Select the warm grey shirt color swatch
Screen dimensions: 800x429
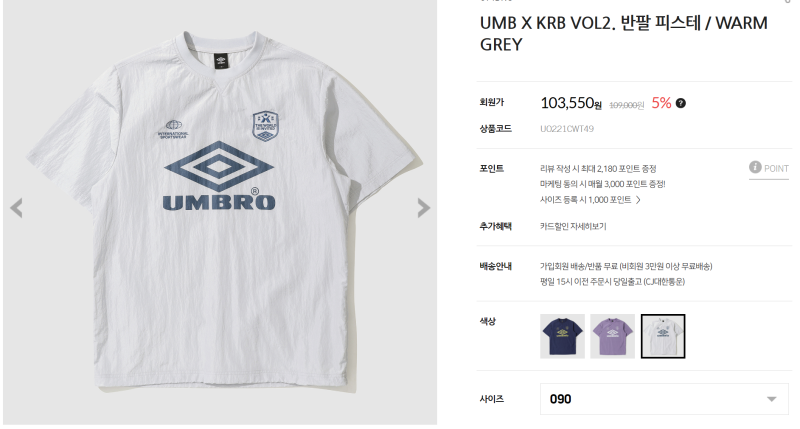click(663, 336)
